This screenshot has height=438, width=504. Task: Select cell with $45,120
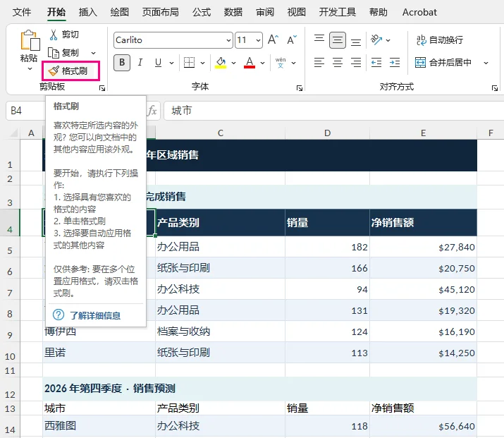[423, 289]
